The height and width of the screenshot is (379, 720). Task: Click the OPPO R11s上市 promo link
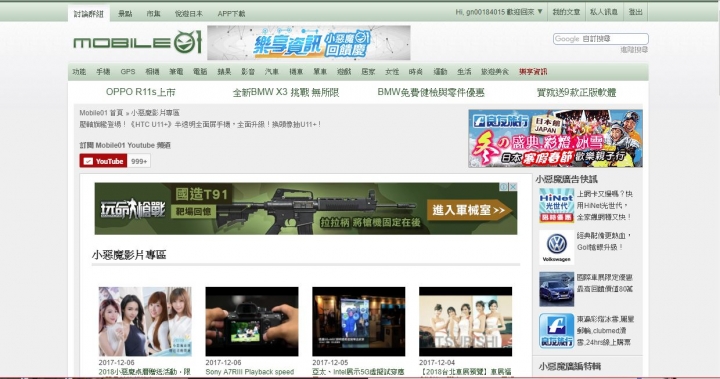141,92
